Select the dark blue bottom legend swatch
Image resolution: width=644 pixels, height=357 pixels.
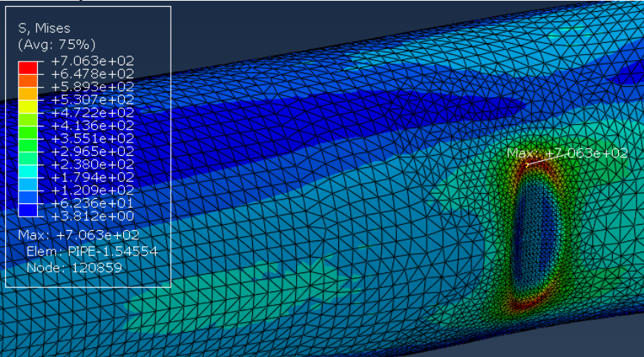pos(28,210)
